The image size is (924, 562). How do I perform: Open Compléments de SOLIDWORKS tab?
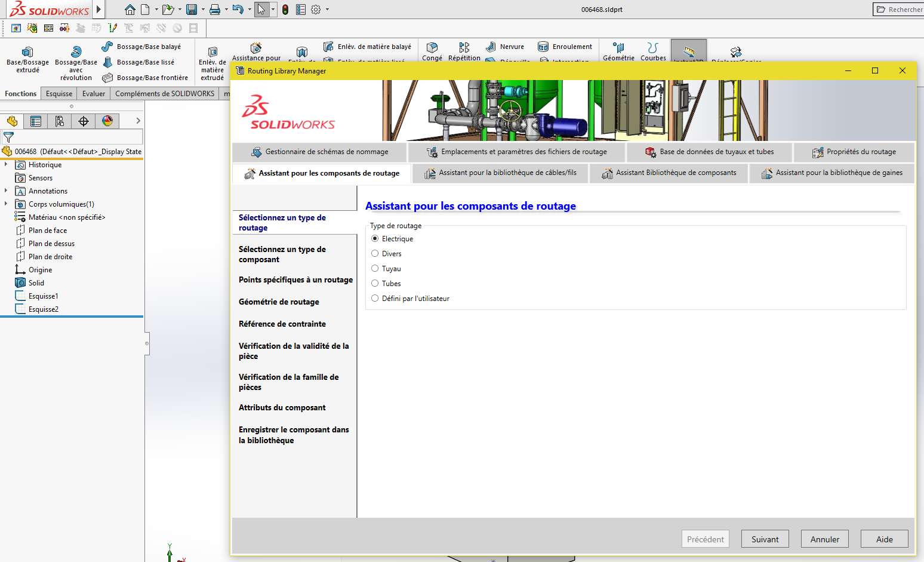pos(165,94)
